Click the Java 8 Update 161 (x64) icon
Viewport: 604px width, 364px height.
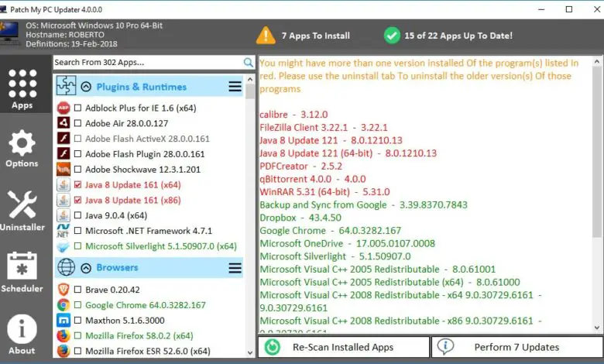tap(63, 184)
